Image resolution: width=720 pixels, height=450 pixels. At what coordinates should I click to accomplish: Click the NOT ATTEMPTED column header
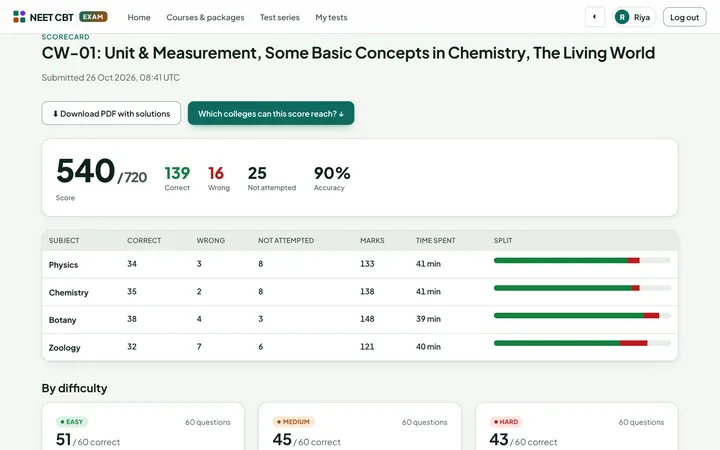tap(286, 240)
